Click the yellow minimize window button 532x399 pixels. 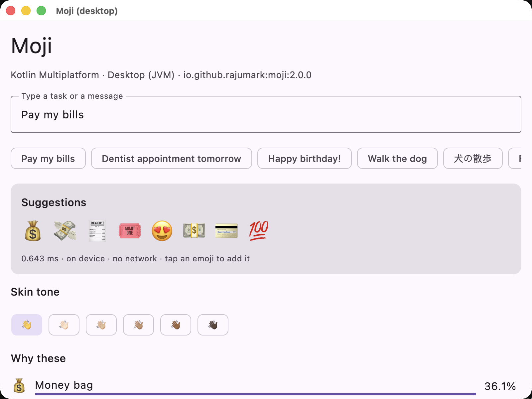26,11
